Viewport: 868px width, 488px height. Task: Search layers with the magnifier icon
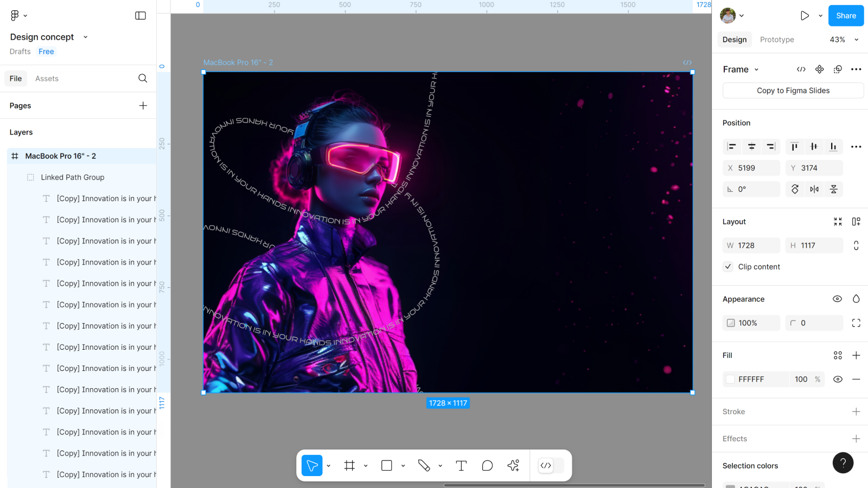pos(143,79)
